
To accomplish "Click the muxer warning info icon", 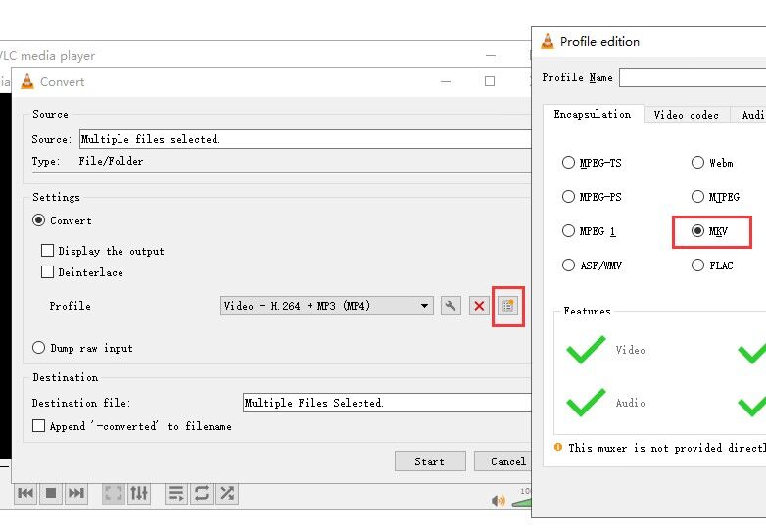I will coord(558,447).
